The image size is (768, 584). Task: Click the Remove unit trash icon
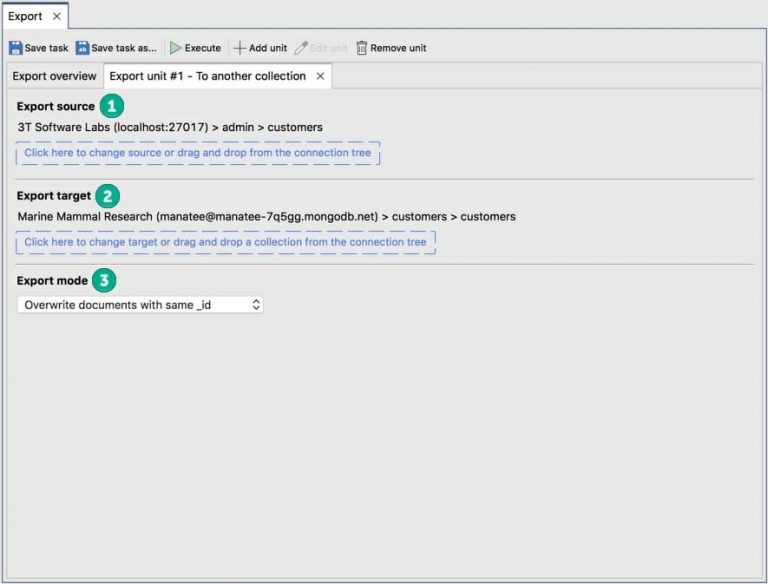click(361, 48)
